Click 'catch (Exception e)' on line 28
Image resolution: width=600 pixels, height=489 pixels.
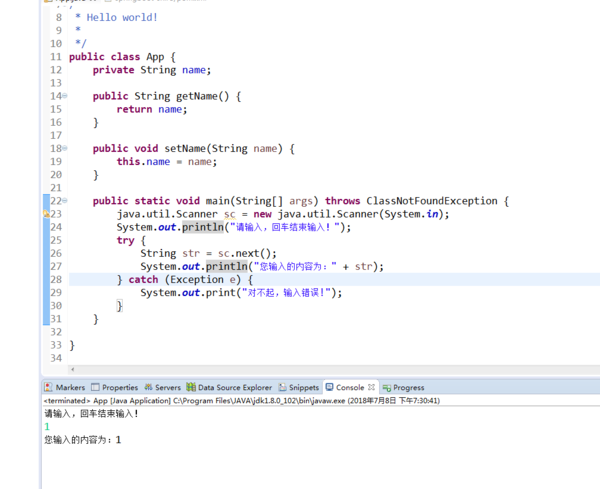pyautogui.click(x=184, y=279)
